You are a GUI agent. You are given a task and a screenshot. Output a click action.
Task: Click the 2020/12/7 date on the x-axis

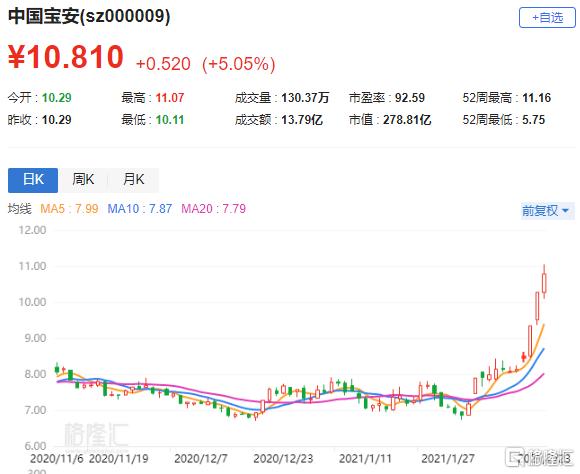(x=200, y=459)
